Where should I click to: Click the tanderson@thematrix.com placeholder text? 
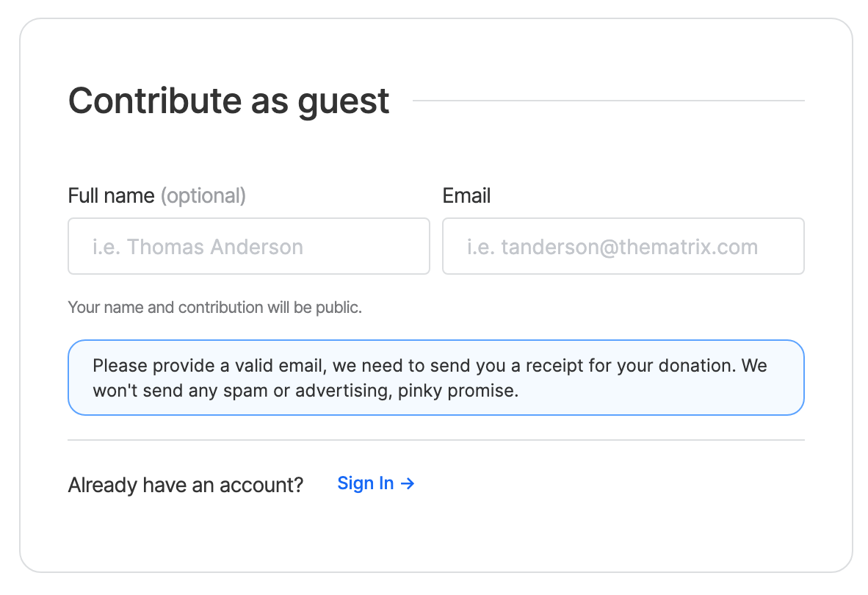(x=612, y=247)
